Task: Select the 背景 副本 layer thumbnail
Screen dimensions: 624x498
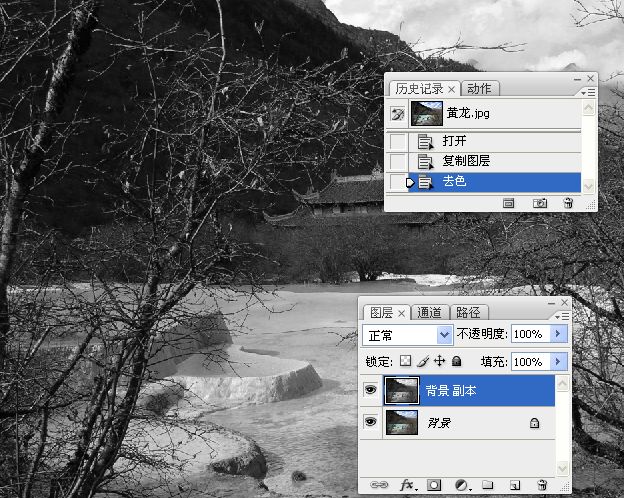Action: tap(402, 391)
